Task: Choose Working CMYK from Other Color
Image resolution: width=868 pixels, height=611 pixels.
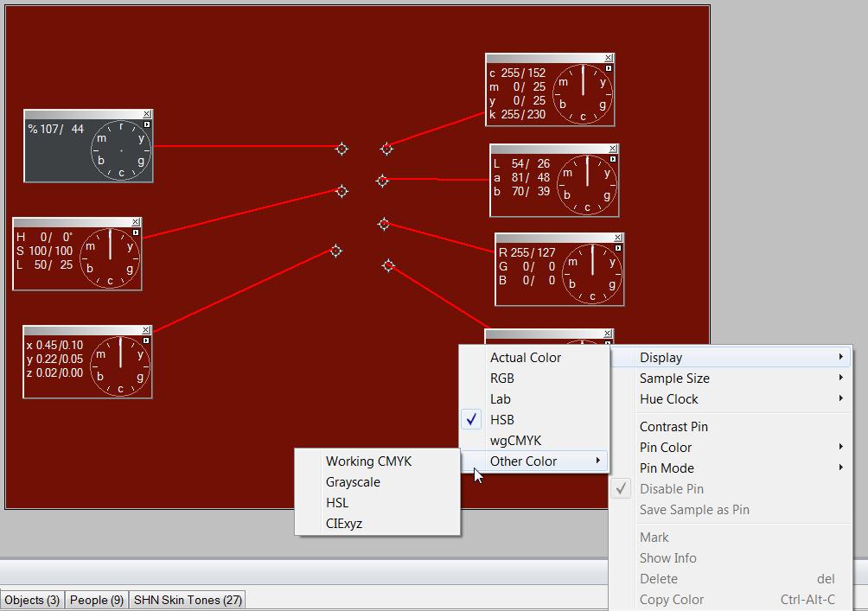Action: click(378, 461)
